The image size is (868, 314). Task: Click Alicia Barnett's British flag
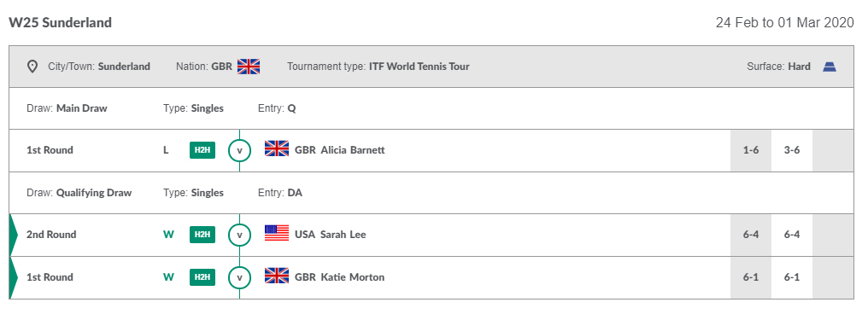click(277, 150)
